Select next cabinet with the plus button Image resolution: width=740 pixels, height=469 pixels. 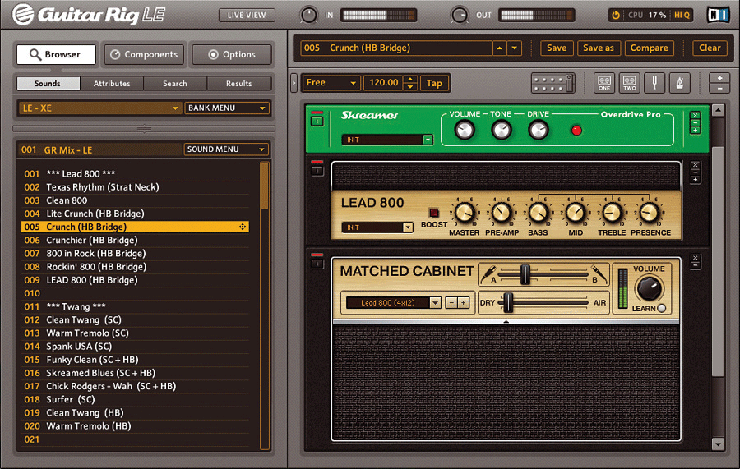pyautogui.click(x=463, y=302)
